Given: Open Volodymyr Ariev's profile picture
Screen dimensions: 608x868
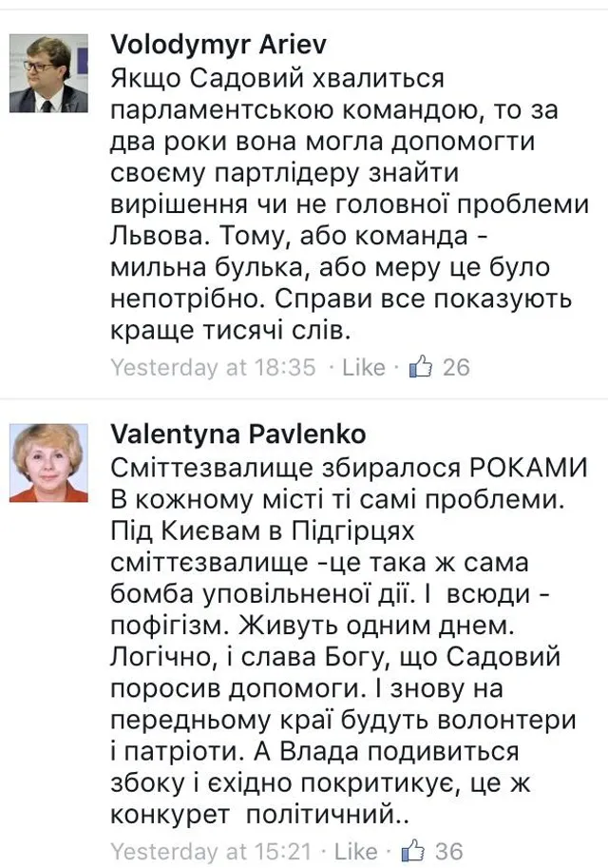Looking at the screenshot, I should pos(49,72).
